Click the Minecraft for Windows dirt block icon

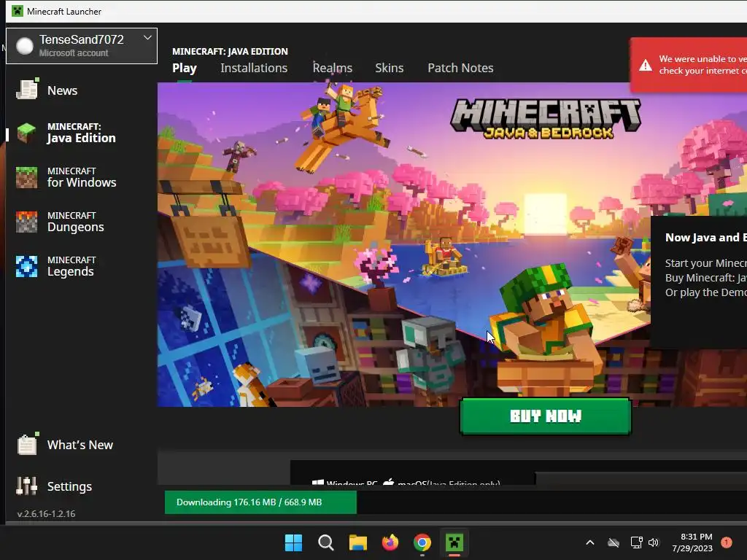click(26, 177)
